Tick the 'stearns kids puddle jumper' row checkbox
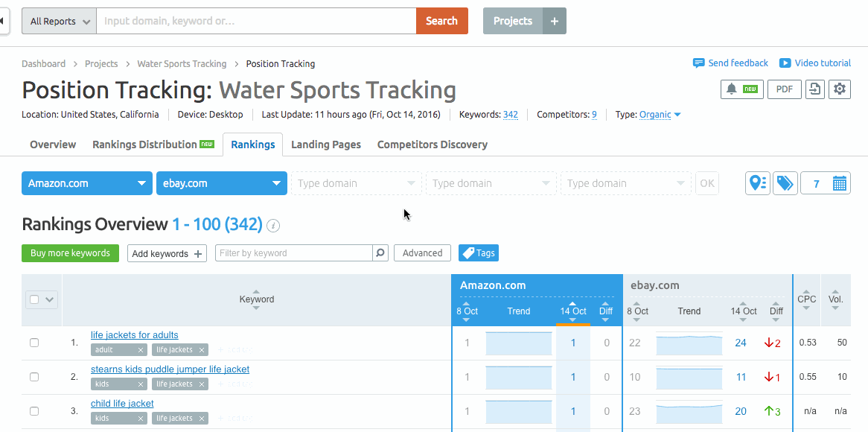 coord(34,377)
